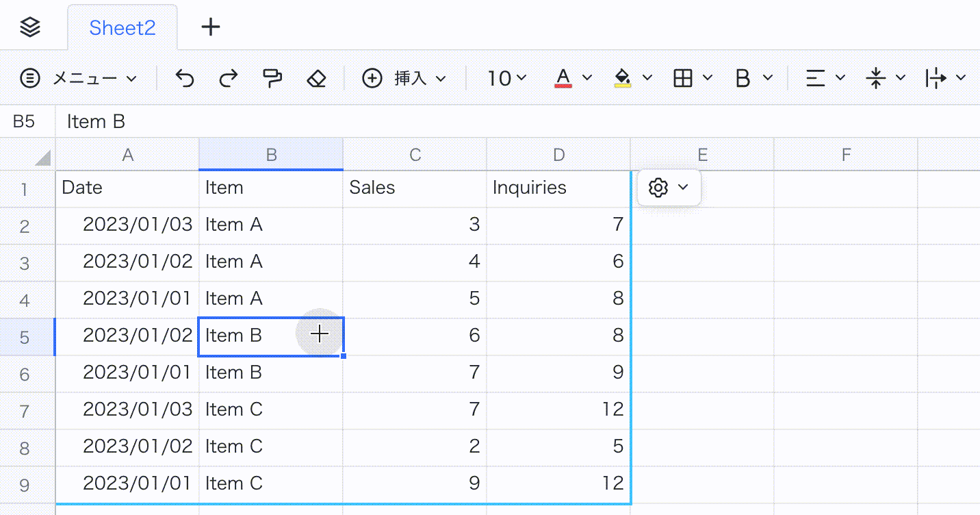The image size is (980, 515).
Task: Click the undo arrow icon
Action: click(184, 78)
